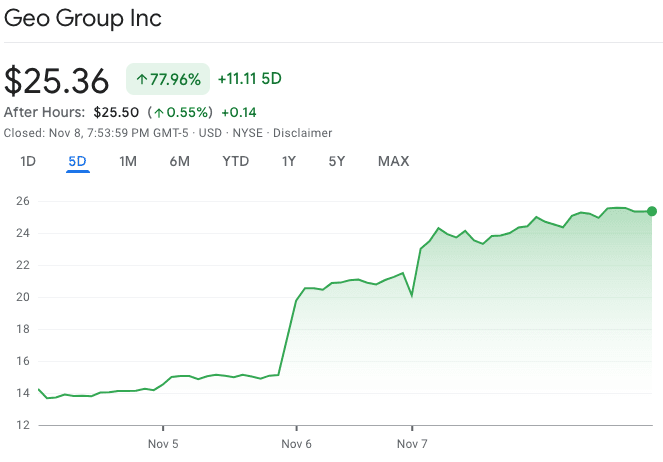The height and width of the screenshot is (462, 663).
Task: Click the green 77.96% change badge
Action: [168, 80]
